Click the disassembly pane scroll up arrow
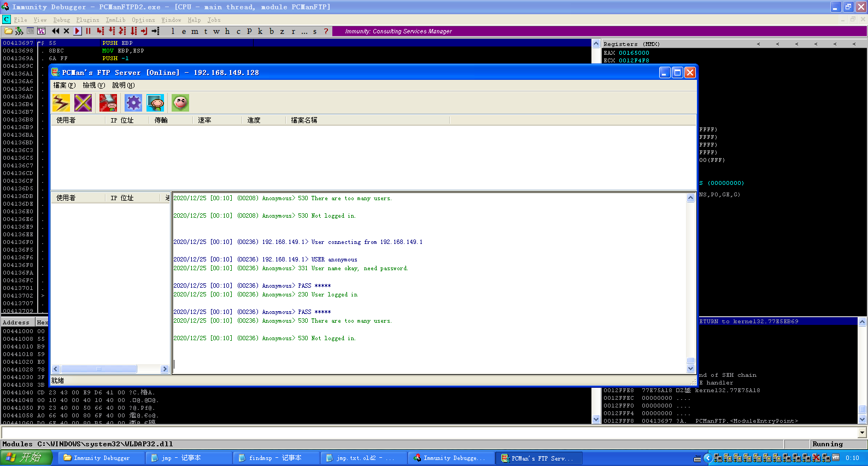 click(x=596, y=43)
